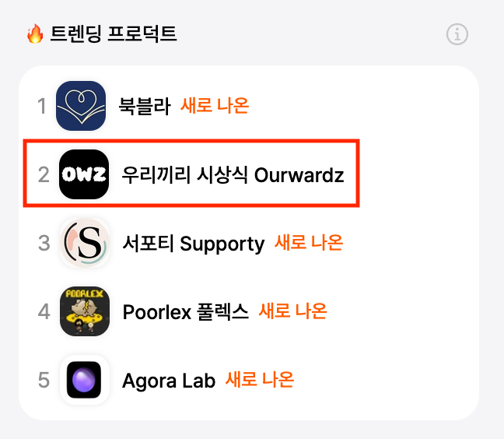The image size is (504, 439).
Task: Open the black OWZ app icon
Action: tap(84, 174)
